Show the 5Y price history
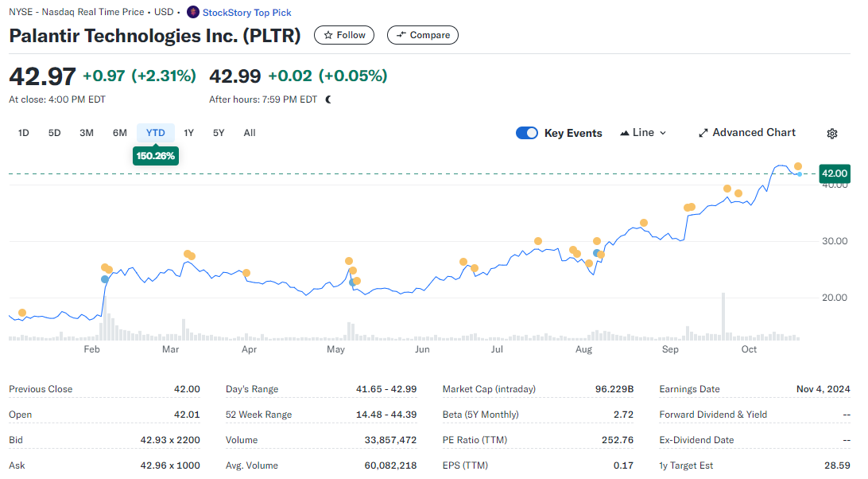This screenshot has height=479, width=868. click(x=219, y=133)
